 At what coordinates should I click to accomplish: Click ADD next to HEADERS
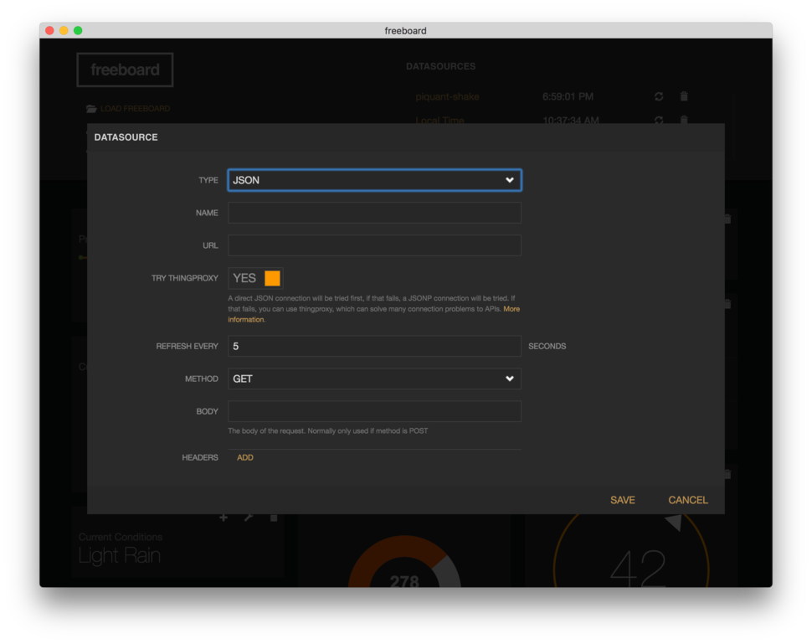click(244, 457)
